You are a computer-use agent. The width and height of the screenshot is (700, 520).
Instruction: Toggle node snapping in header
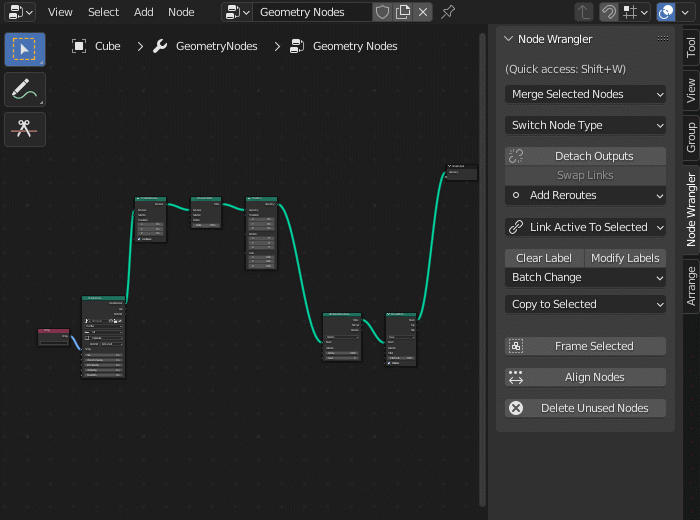point(609,12)
